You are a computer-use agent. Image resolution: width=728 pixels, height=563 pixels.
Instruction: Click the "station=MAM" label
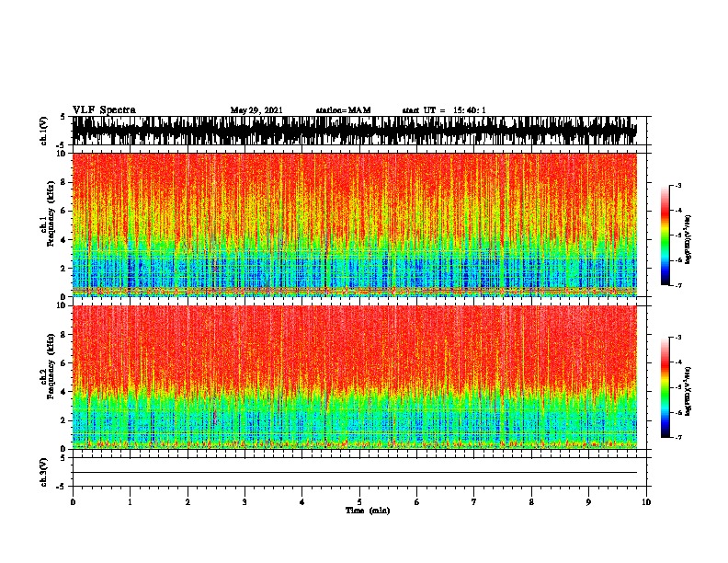pos(343,110)
